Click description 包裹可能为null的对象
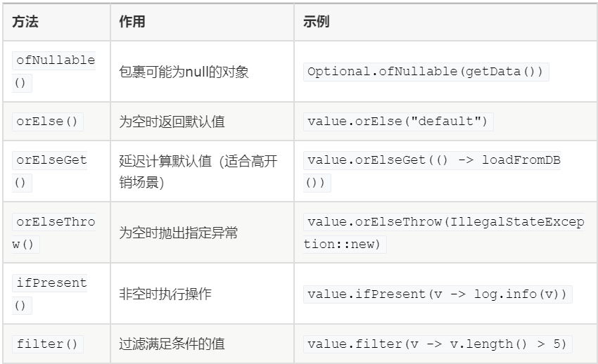 (184, 72)
